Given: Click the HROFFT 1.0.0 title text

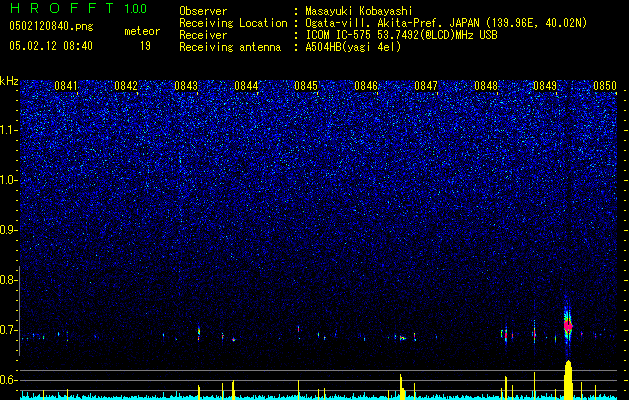Looking at the screenshot, I should [78, 8].
